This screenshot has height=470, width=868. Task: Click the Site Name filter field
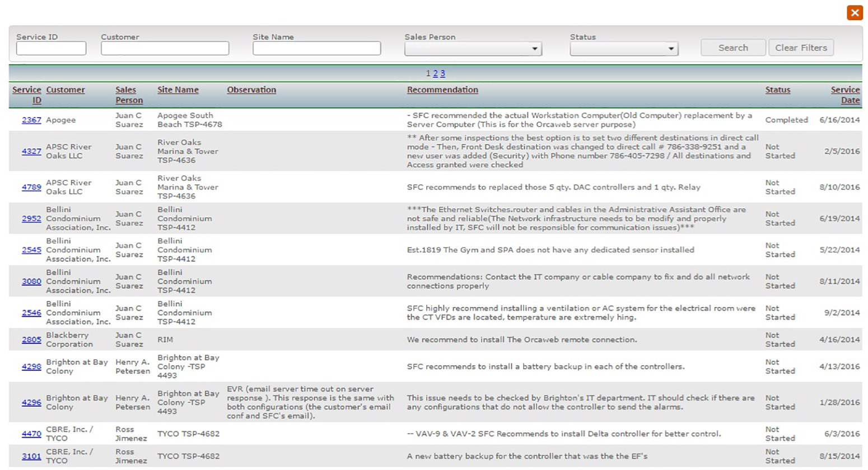[x=316, y=49]
